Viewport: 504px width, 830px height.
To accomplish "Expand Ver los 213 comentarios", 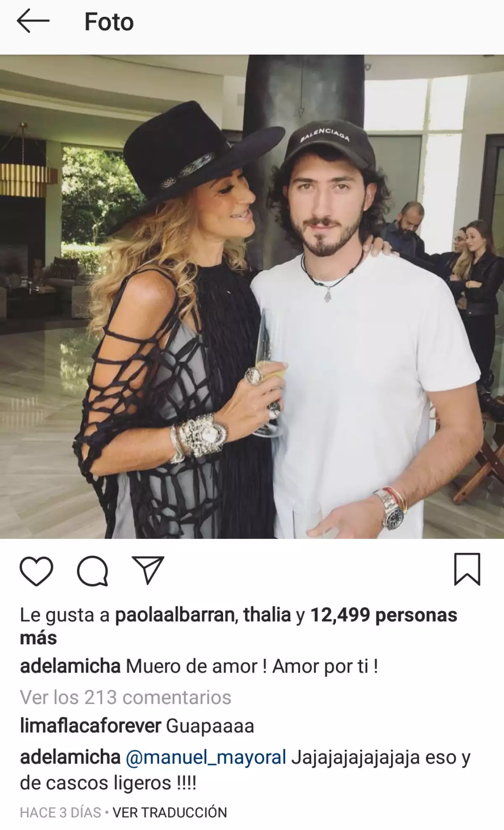I will click(x=126, y=697).
